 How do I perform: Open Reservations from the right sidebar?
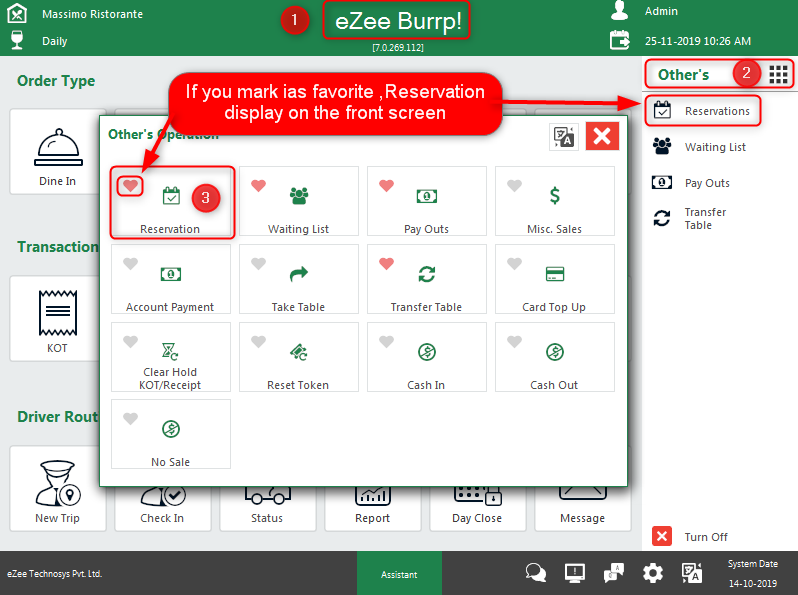[x=703, y=110]
